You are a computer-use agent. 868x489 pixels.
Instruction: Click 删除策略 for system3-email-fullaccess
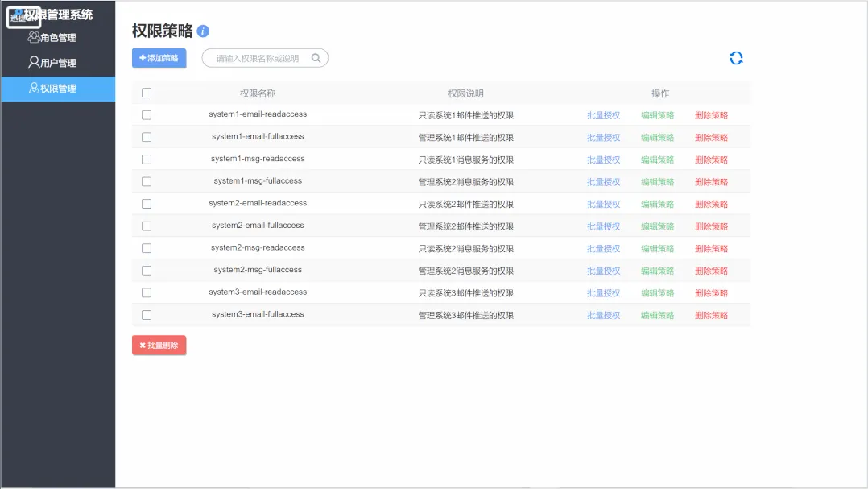(711, 315)
